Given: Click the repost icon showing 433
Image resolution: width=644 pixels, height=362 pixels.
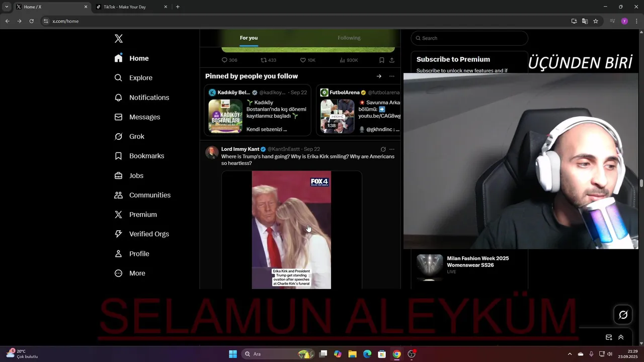Looking at the screenshot, I should coord(268,60).
